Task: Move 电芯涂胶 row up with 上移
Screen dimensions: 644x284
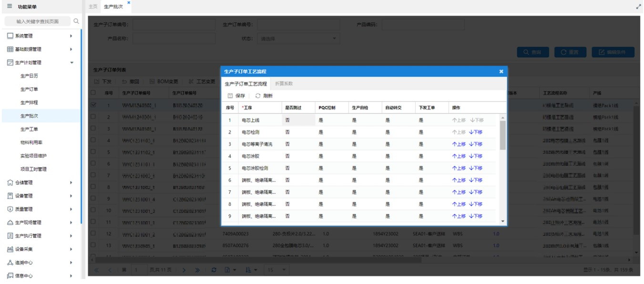Action: pyautogui.click(x=459, y=156)
